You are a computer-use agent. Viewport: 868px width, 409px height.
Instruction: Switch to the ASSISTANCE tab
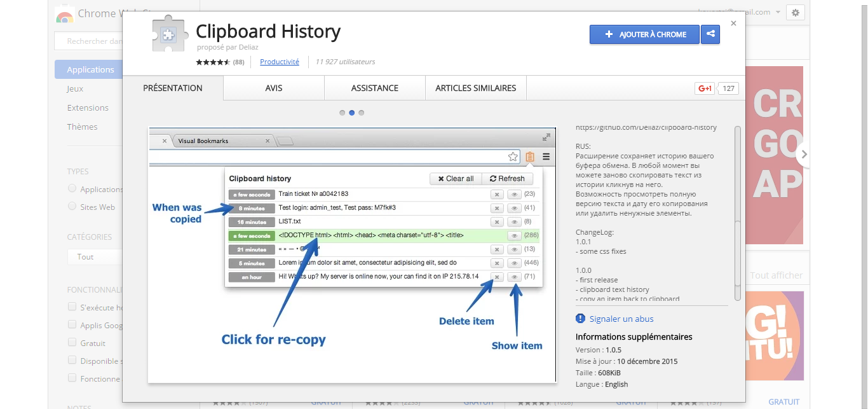[x=375, y=88]
